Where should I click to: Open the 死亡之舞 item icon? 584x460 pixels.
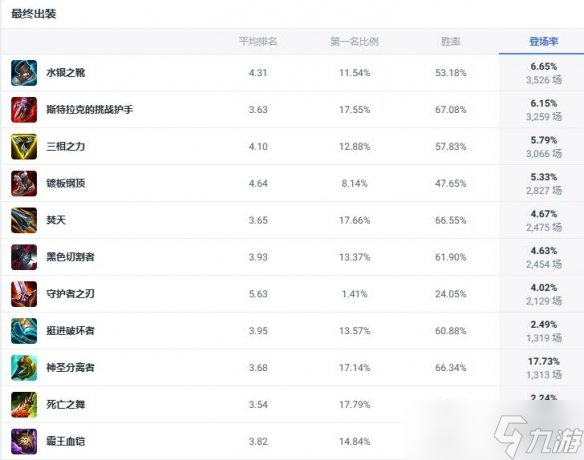tap(24, 405)
